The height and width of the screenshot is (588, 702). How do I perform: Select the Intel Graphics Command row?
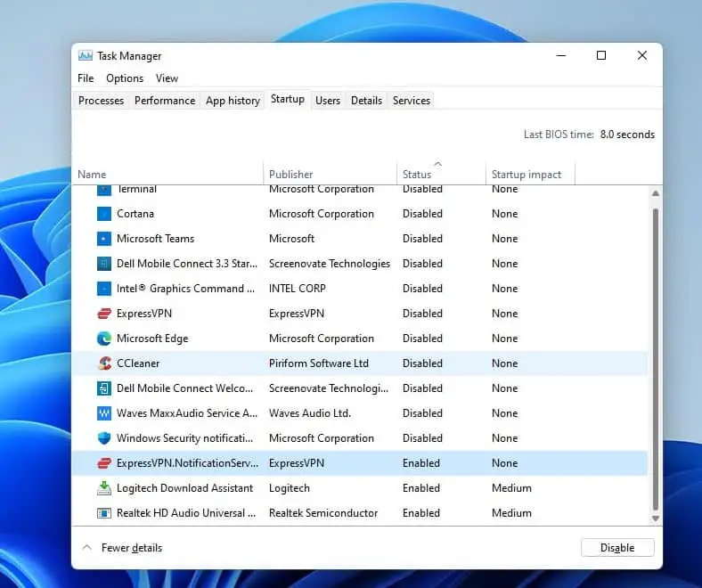click(x=267, y=289)
